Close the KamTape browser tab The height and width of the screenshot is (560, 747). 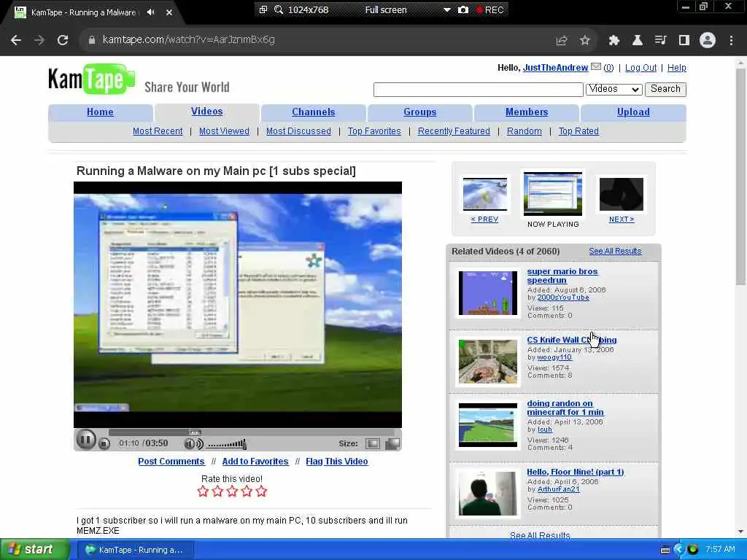[x=169, y=12]
